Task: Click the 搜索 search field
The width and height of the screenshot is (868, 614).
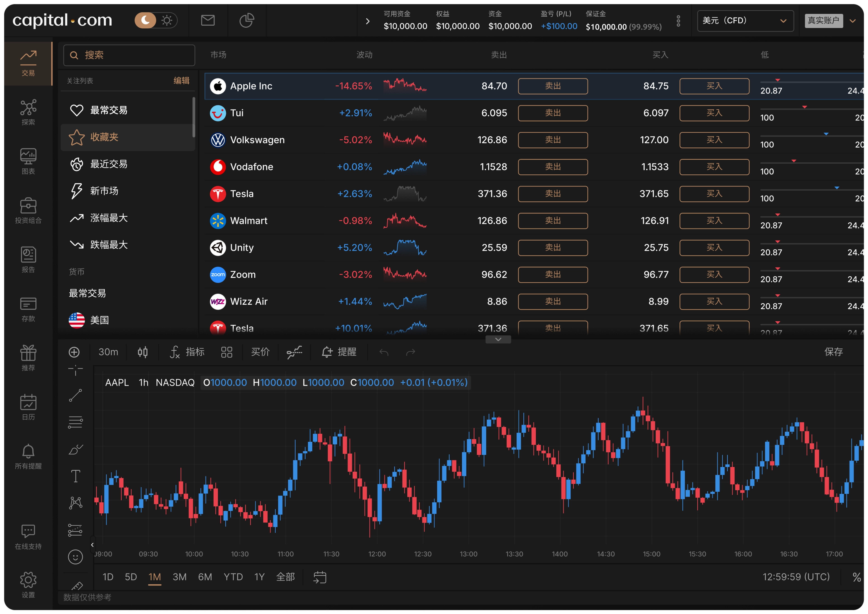Action: [129, 55]
